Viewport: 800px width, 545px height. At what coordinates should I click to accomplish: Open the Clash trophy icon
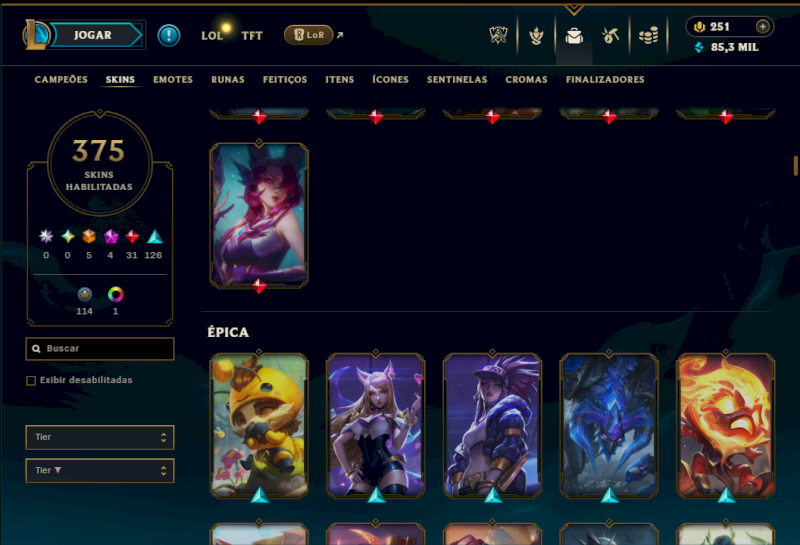(x=498, y=35)
